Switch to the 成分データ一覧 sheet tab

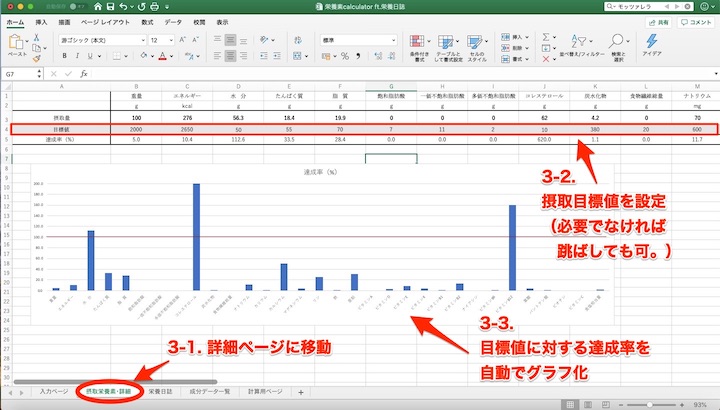click(210, 392)
